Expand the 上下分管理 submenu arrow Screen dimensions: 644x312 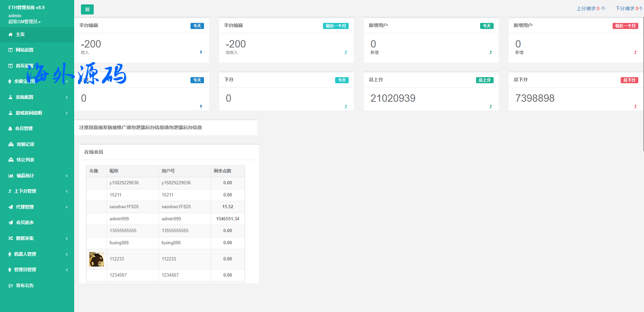point(67,191)
